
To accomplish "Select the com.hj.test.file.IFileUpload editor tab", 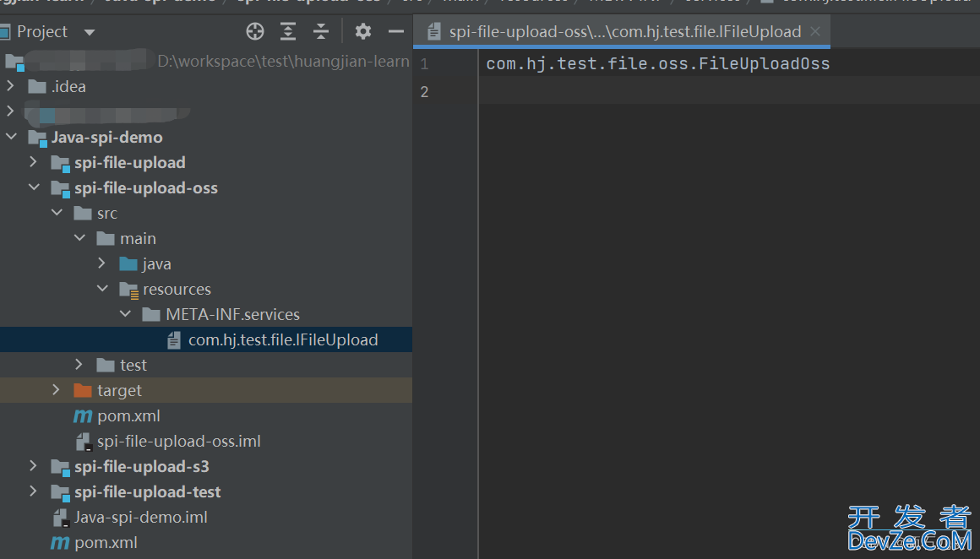I will (x=622, y=31).
